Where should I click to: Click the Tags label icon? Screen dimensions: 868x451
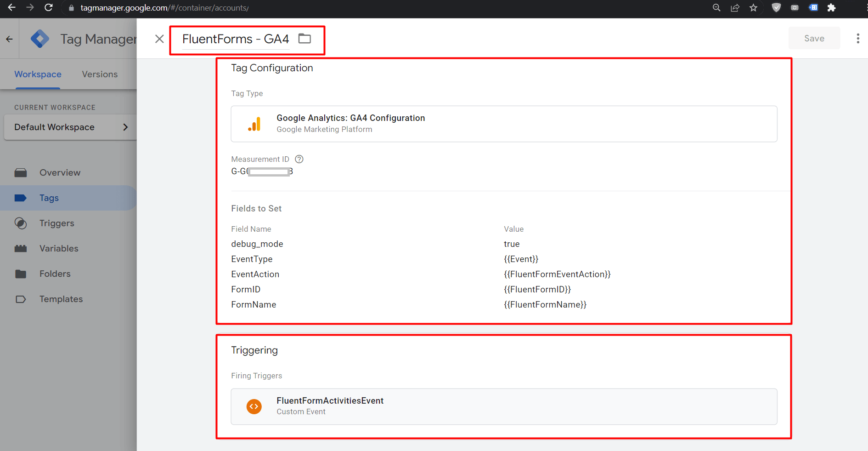point(21,198)
